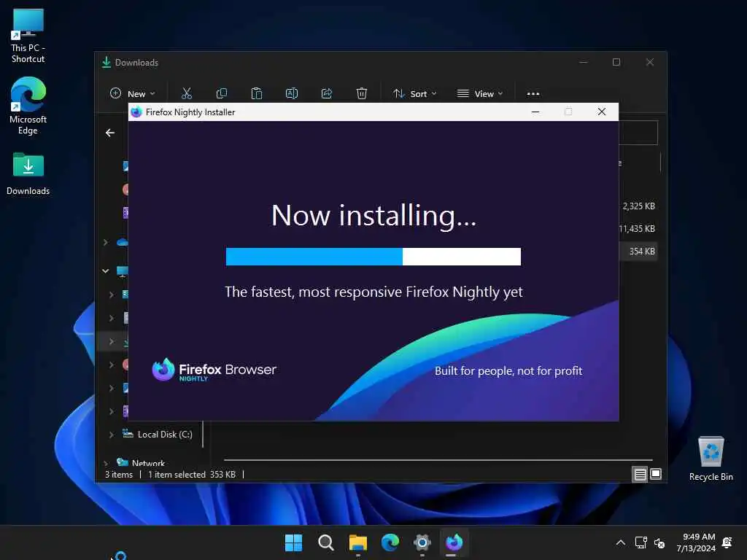Open the Recycle Bin desktop icon
The width and height of the screenshot is (747, 560).
711,459
